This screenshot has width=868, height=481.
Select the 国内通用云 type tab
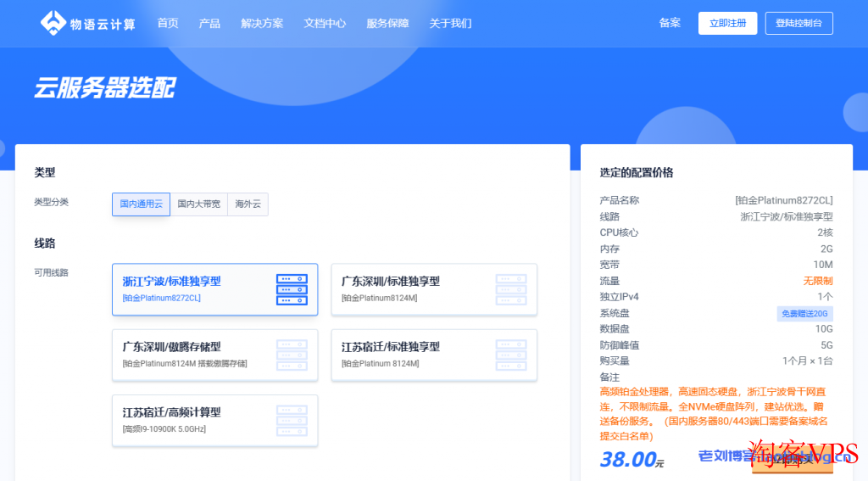point(142,204)
